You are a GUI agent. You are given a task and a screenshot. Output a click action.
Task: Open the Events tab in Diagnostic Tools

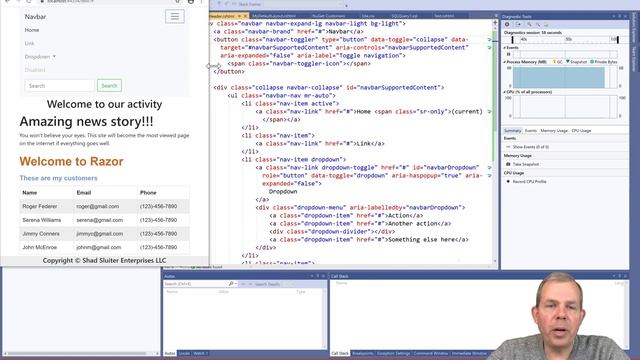(531, 131)
